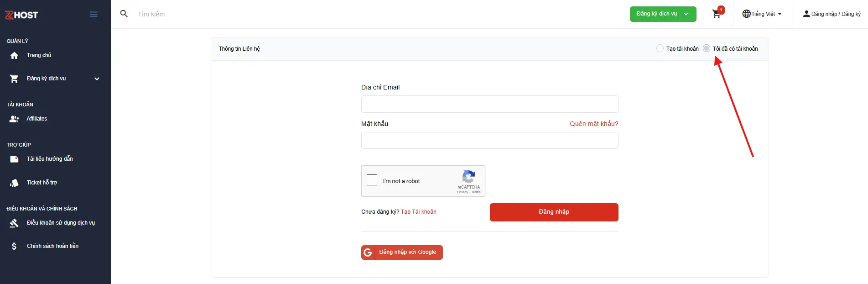
Task: Click the globe language icon
Action: pyautogui.click(x=746, y=14)
